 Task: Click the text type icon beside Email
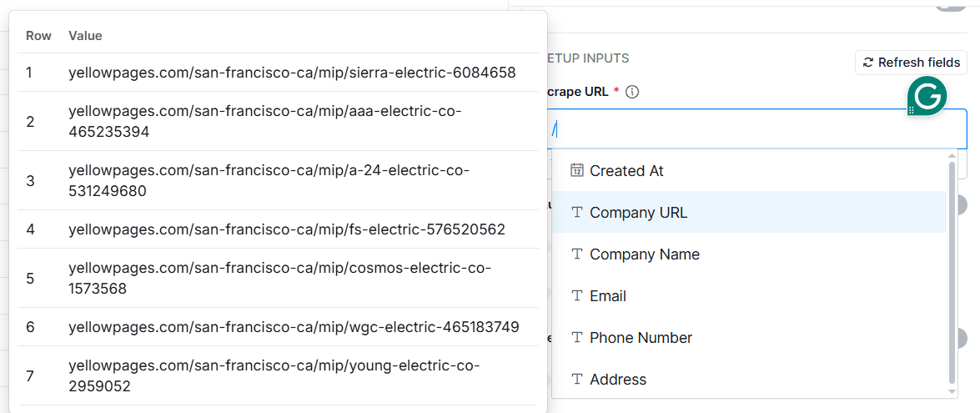point(577,296)
